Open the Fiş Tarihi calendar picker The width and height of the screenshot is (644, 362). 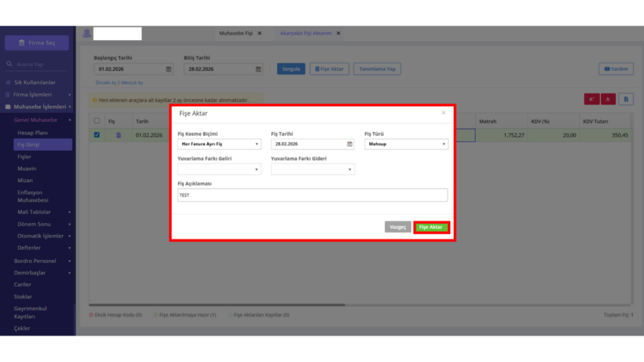coord(350,144)
